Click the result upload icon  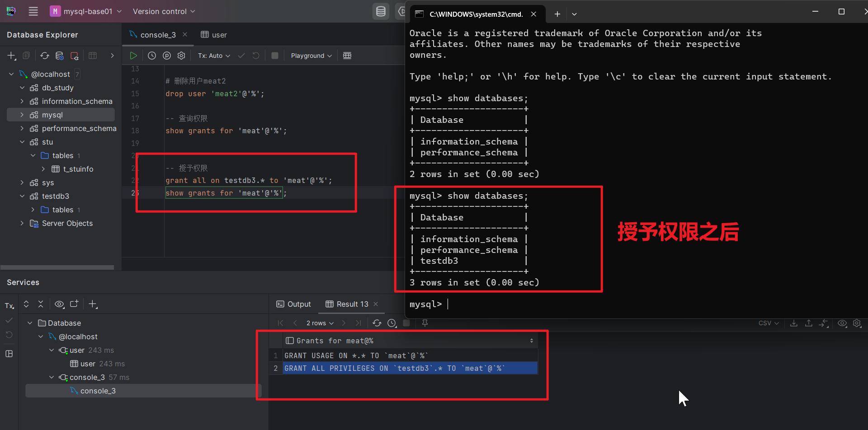click(x=809, y=323)
